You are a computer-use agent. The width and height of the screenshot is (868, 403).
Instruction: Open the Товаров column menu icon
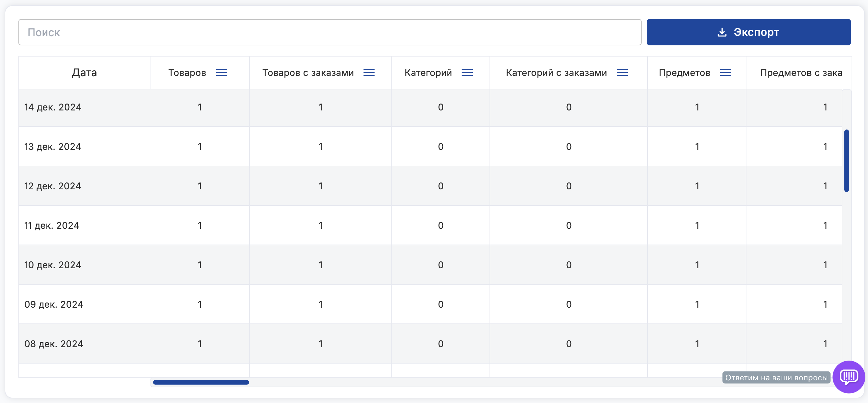click(221, 73)
